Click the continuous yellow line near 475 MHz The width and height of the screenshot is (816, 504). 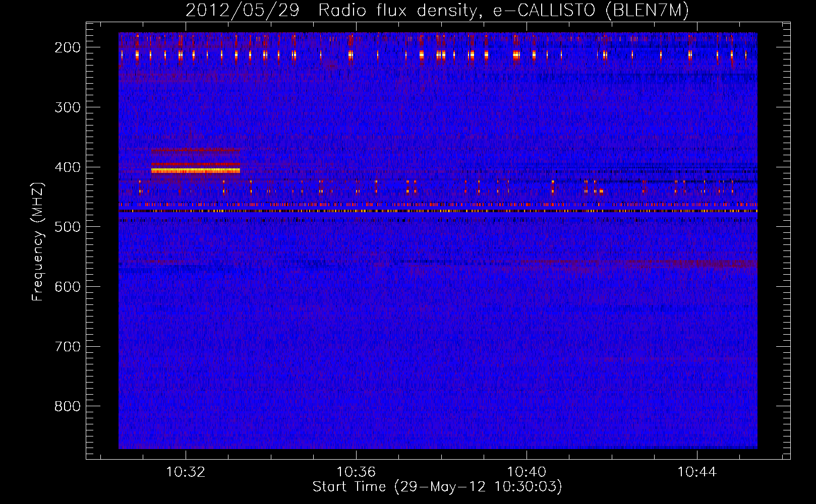tap(438, 211)
